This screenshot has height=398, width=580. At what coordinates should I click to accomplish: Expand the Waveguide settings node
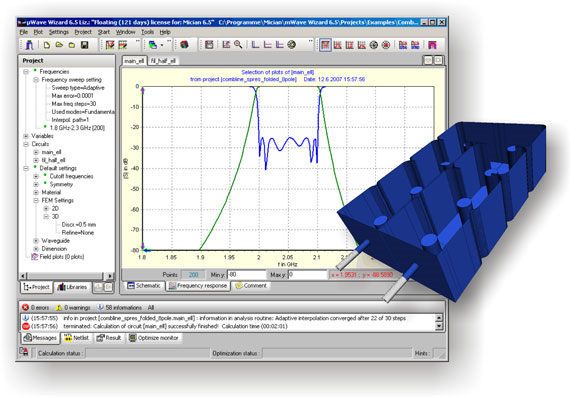(x=36, y=241)
